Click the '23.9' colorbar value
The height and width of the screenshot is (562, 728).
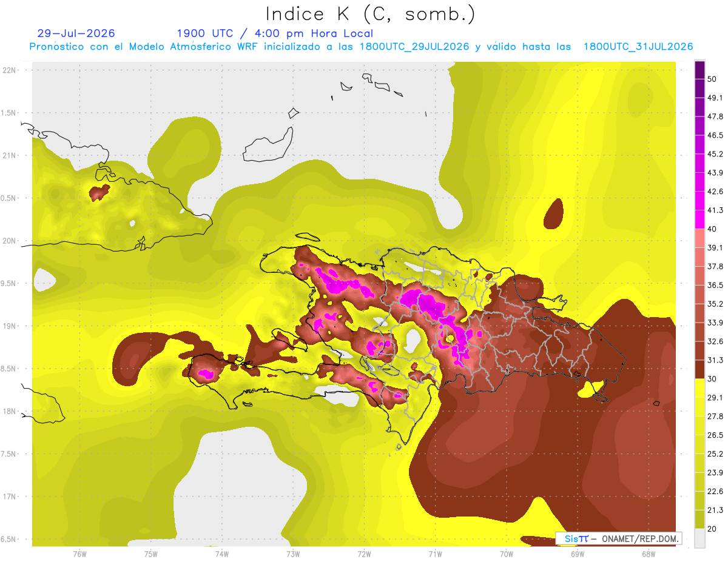point(715,472)
